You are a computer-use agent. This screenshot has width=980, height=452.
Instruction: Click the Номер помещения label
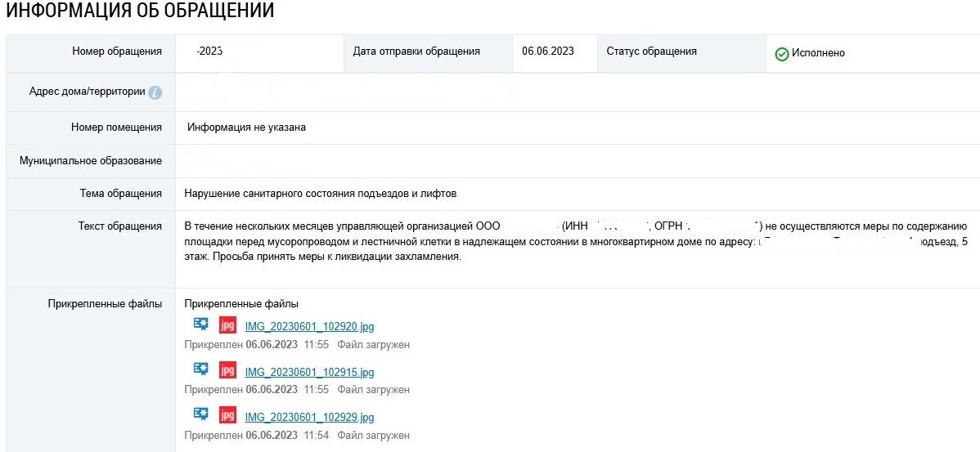coord(116,128)
